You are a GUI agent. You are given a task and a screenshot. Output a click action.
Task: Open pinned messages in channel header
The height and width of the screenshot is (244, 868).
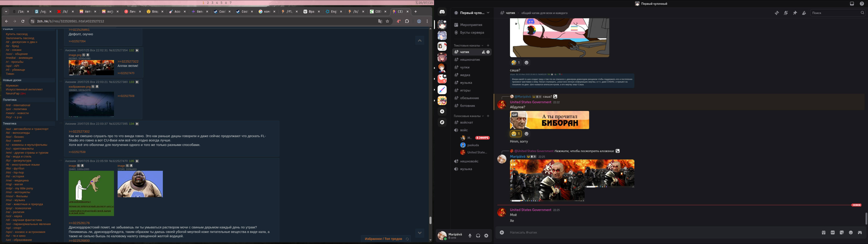[x=795, y=13]
